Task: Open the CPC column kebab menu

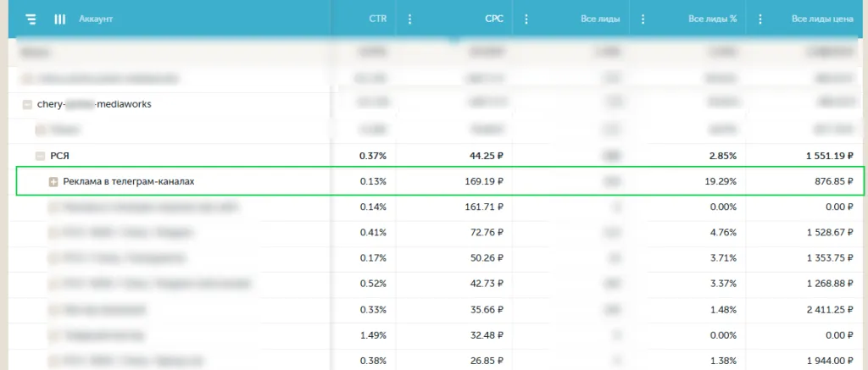Action: coord(410,19)
